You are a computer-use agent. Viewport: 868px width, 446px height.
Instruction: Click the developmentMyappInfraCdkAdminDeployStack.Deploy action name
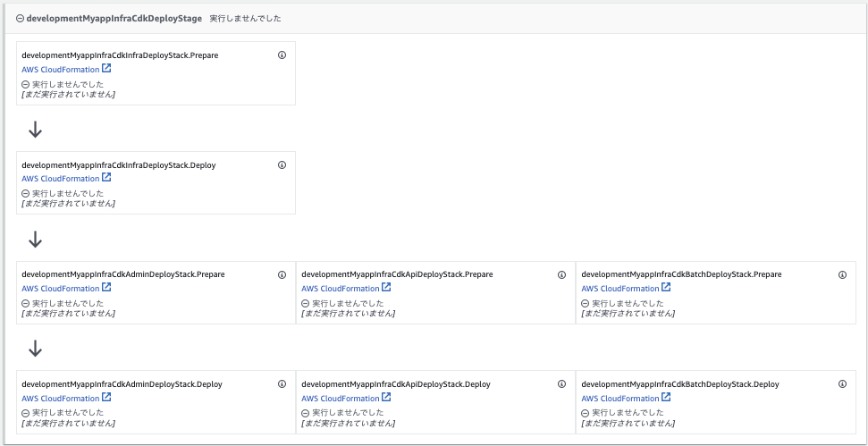point(122,384)
